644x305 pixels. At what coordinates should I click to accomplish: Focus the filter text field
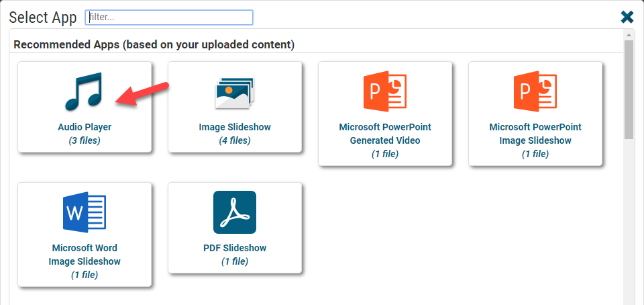click(169, 17)
